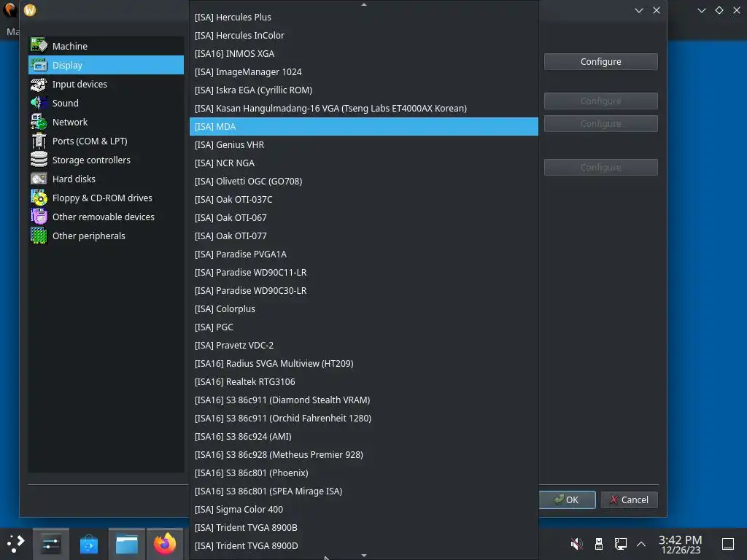This screenshot has width=747, height=560.
Task: Choose [ISA] ImageManager 1024
Action: [364, 72]
